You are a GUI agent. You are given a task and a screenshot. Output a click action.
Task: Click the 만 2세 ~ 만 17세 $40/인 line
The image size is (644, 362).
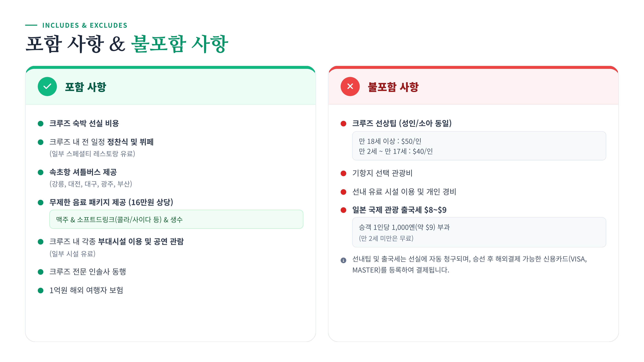pyautogui.click(x=396, y=151)
